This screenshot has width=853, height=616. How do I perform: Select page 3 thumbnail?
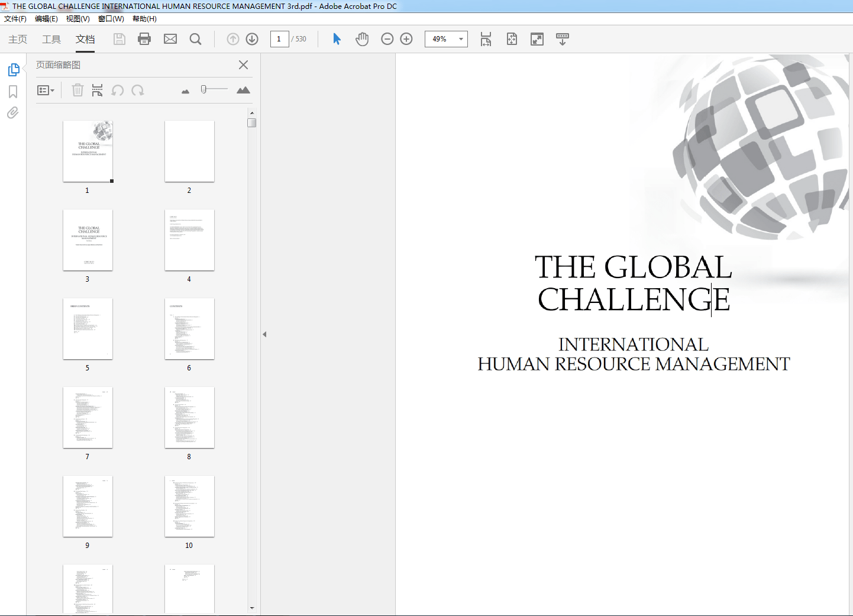[88, 240]
